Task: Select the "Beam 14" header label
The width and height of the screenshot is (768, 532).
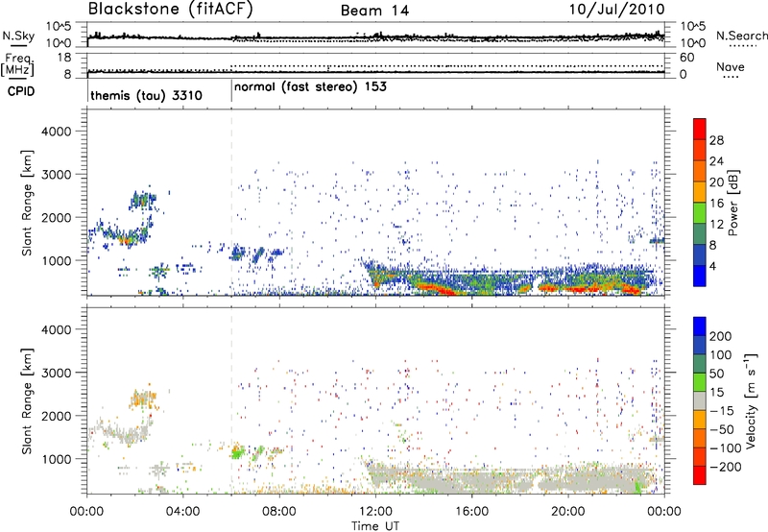Action: click(374, 11)
